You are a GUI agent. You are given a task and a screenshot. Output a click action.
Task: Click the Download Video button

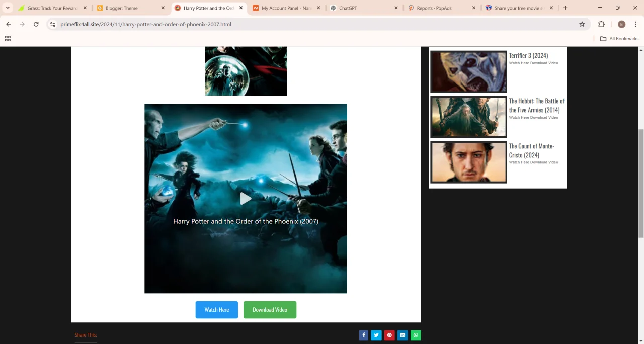coord(270,310)
